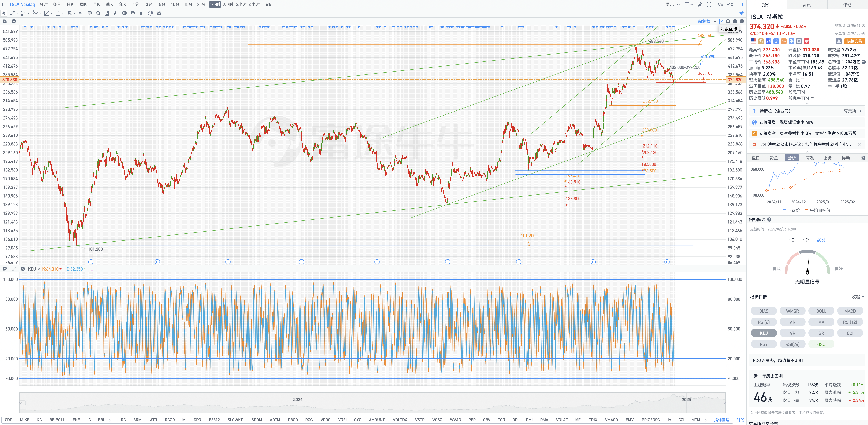868x425 pixels.
Task: Open main chart settings gear
Action: [x=5, y=21]
